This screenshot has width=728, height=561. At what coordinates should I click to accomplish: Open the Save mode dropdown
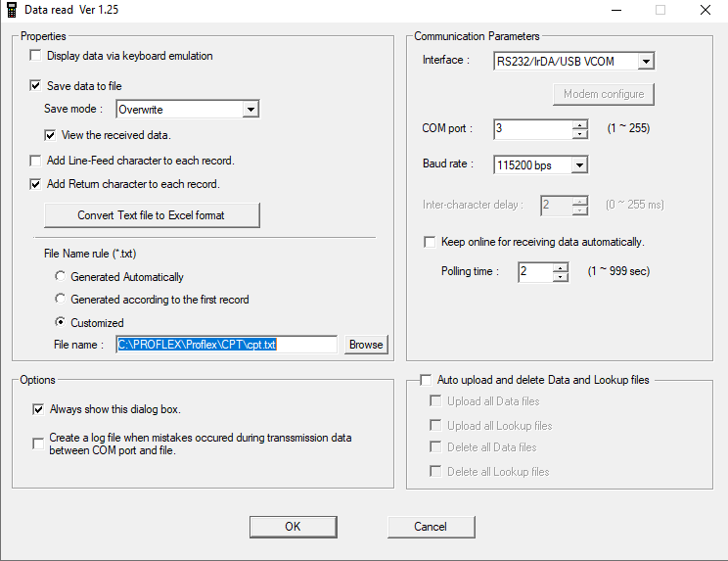250,110
